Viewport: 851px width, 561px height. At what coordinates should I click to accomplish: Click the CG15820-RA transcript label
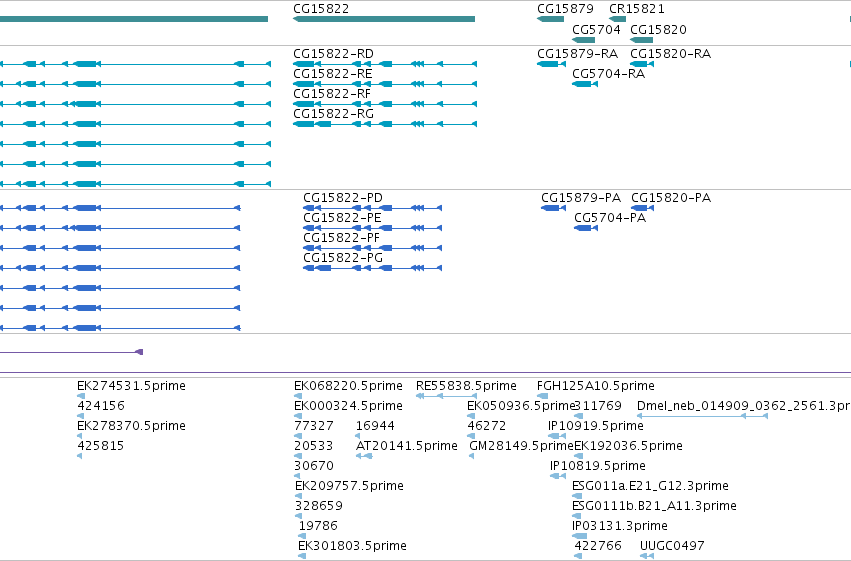(x=671, y=54)
